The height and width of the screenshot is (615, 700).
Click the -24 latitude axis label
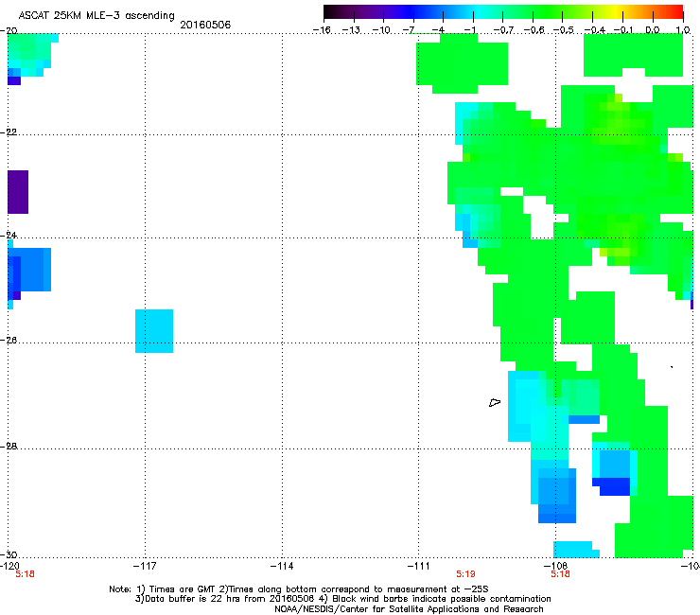tap(9, 235)
